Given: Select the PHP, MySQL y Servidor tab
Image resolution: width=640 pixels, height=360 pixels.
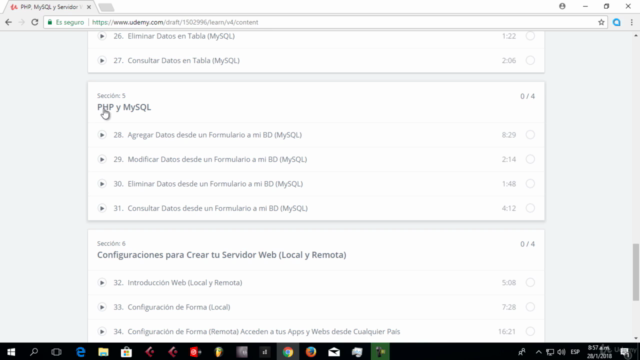Looking at the screenshot, I should coord(49,7).
